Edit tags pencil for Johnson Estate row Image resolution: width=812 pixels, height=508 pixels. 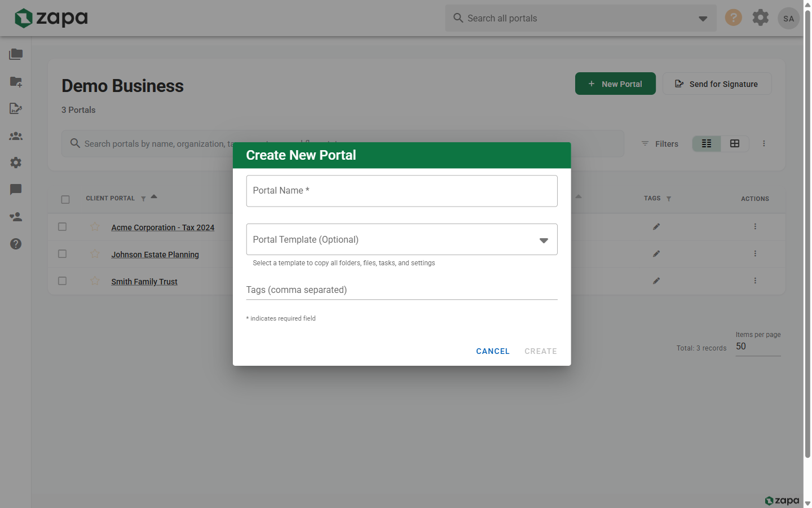(656, 254)
